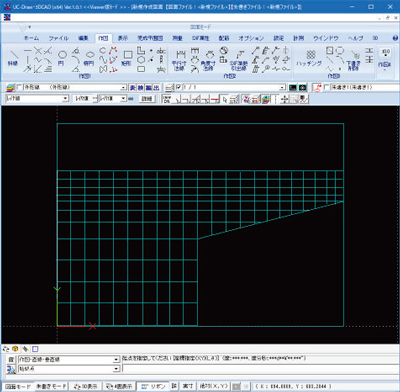
Task: Select the angle dimension (角度寸法線) tool
Action: [x=208, y=60]
